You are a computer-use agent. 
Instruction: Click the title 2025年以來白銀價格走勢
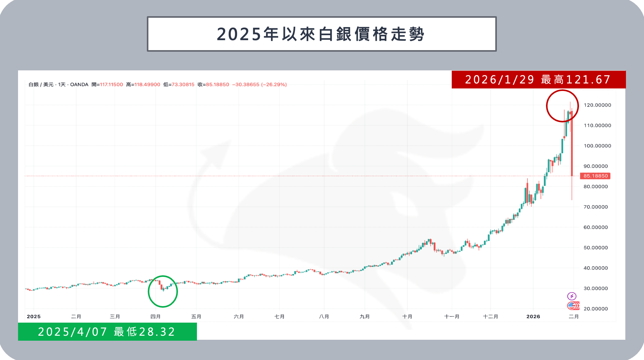point(321,34)
